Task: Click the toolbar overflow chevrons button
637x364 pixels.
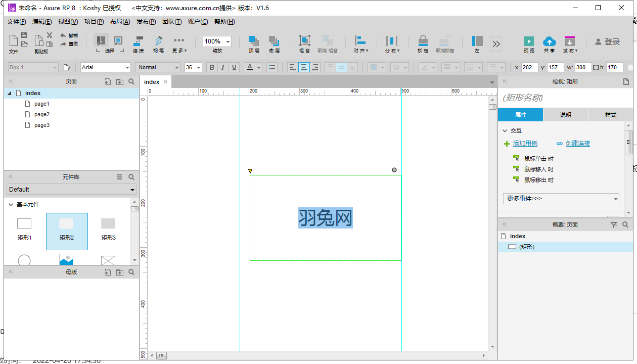Action: [x=496, y=44]
